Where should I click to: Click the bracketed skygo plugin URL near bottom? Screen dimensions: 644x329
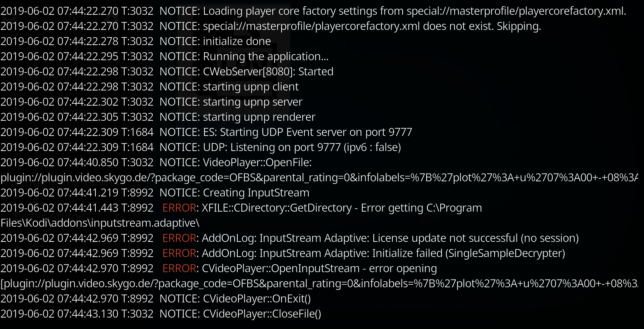click(319, 284)
